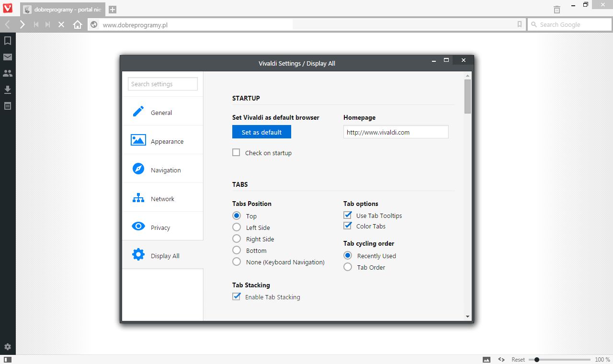Click the pencil icon for General
Screen dimensions: 613x364
(x=138, y=112)
